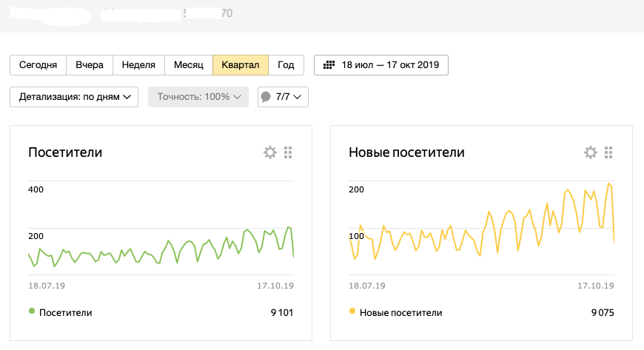Viewport: 644px width, 350px height.
Task: Expand Детализация: по дням dropdown
Action: click(74, 97)
